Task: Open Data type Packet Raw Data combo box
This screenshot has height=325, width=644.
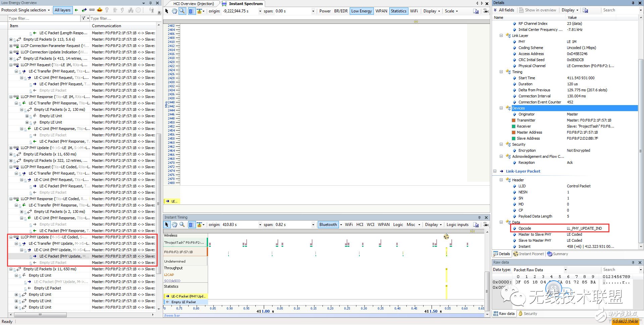Action: [540, 270]
